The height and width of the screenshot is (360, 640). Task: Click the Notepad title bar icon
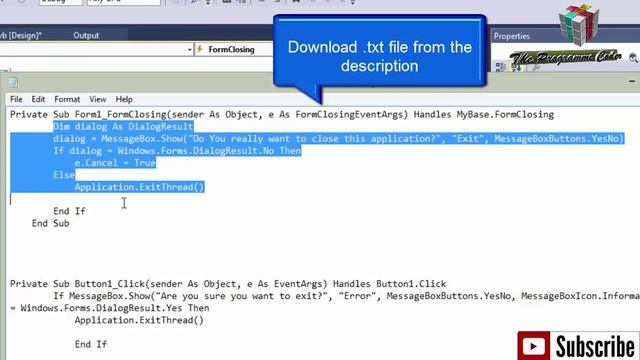pyautogui.click(x=13, y=82)
